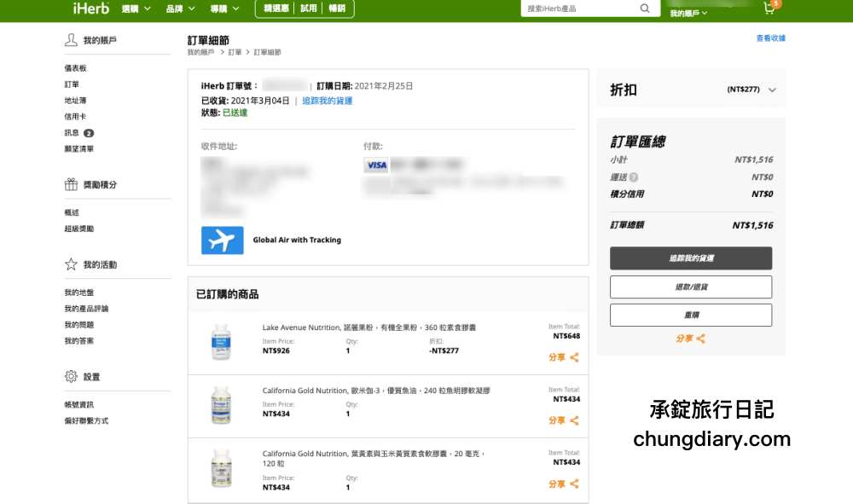The height and width of the screenshot is (504, 853).
Task: Share the Lake Avenue Nutrition item via 分享 icon
Action: pyautogui.click(x=575, y=356)
